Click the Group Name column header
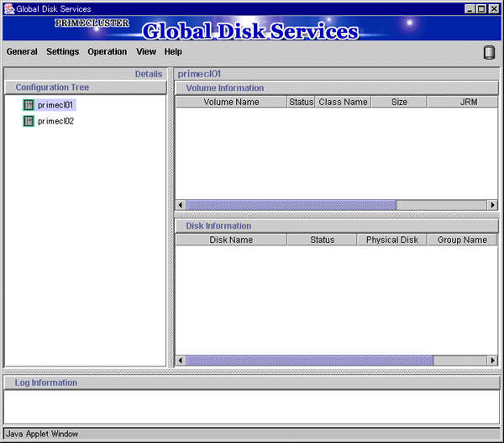 tap(462, 240)
